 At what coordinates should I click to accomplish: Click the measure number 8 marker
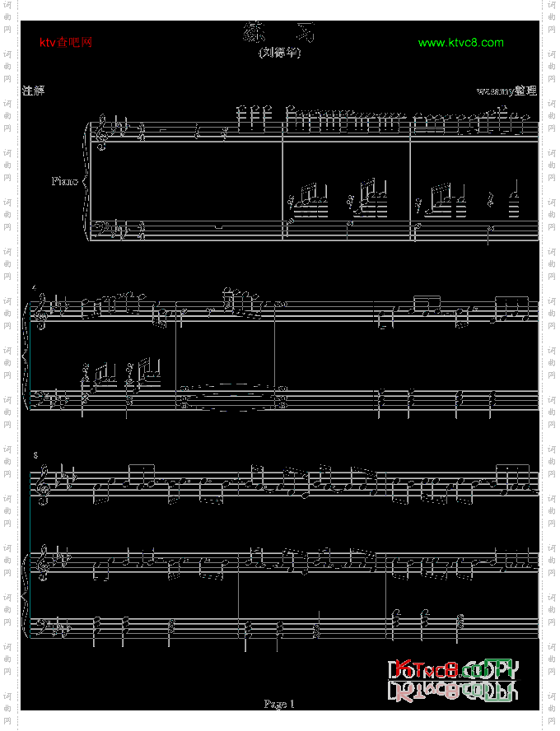click(x=36, y=454)
